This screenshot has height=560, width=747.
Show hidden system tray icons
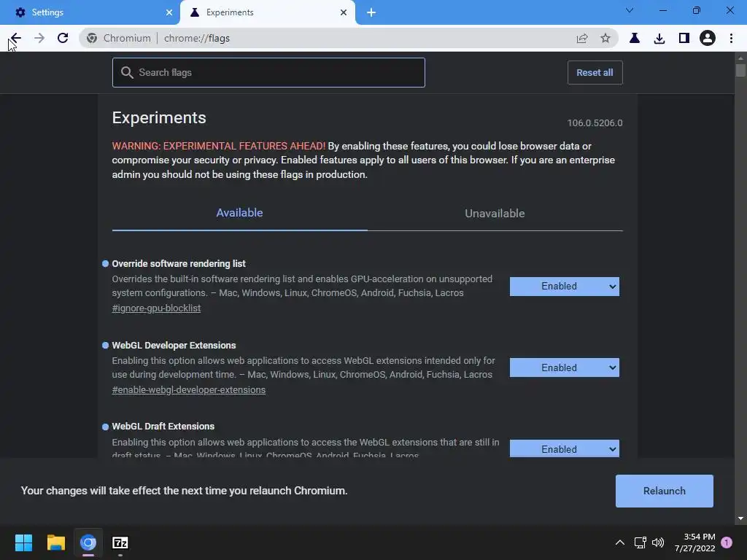coord(620,542)
